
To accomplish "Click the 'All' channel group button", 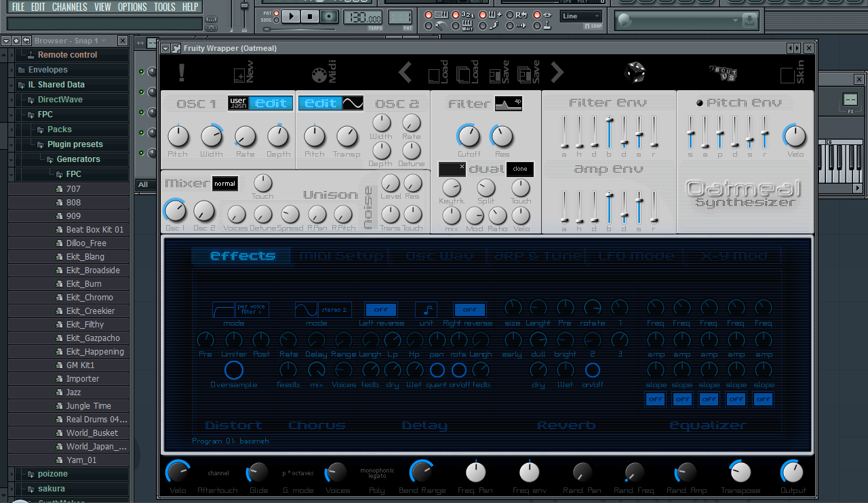I will tap(143, 184).
